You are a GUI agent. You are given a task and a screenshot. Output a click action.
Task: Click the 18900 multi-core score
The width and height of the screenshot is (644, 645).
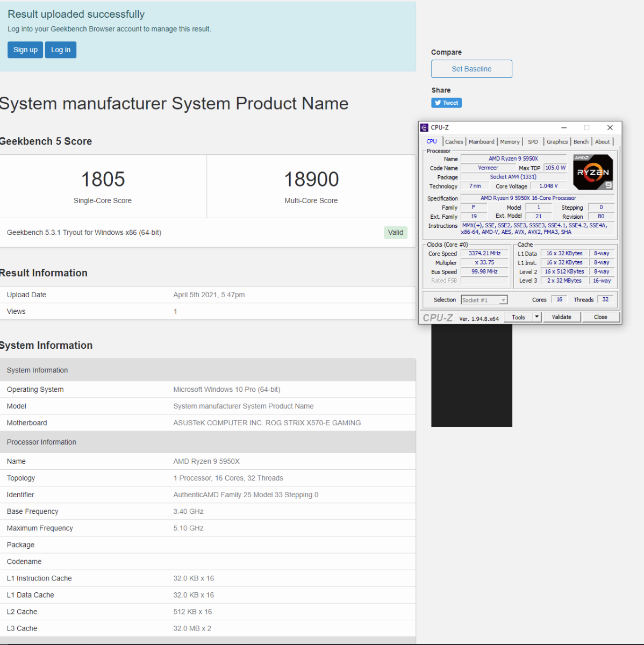pyautogui.click(x=311, y=180)
